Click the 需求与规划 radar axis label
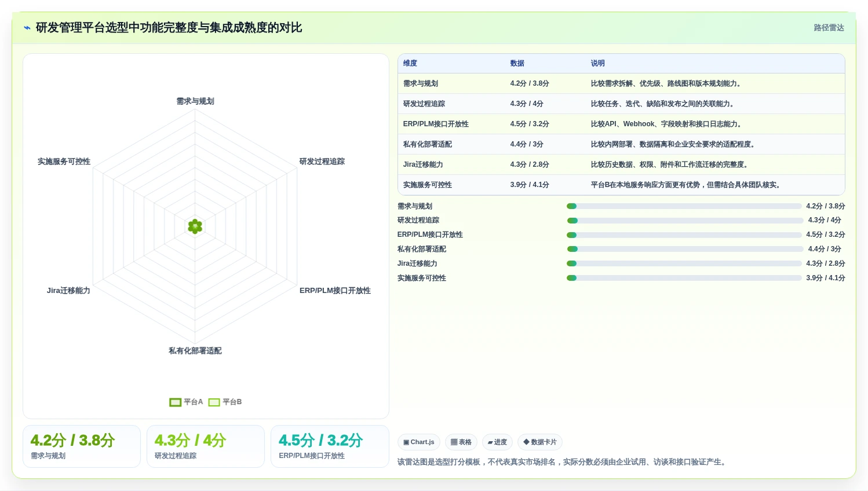This screenshot has width=868, height=491. click(195, 101)
